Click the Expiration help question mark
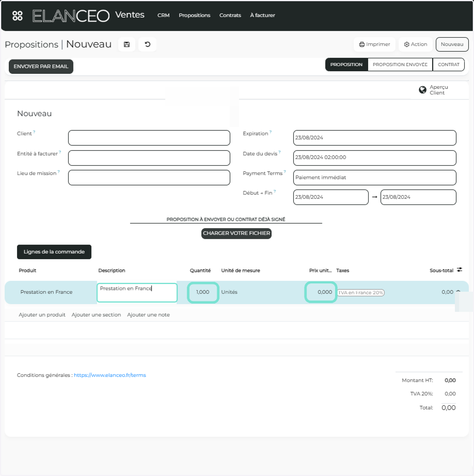 271,132
